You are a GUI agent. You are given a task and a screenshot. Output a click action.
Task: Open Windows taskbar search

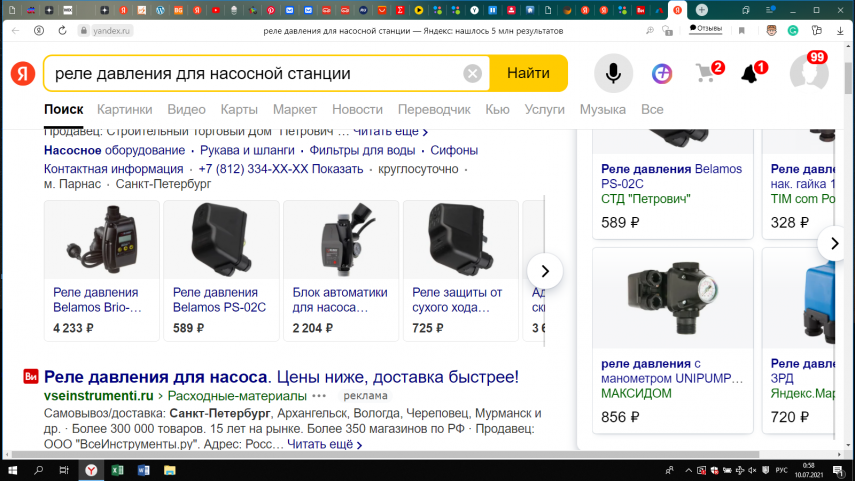pos(38,470)
